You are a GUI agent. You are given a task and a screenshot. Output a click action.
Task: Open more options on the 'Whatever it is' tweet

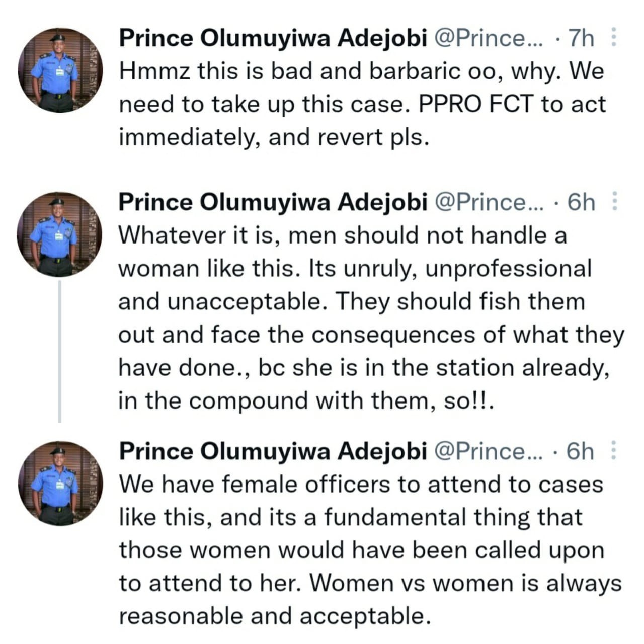tap(613, 202)
